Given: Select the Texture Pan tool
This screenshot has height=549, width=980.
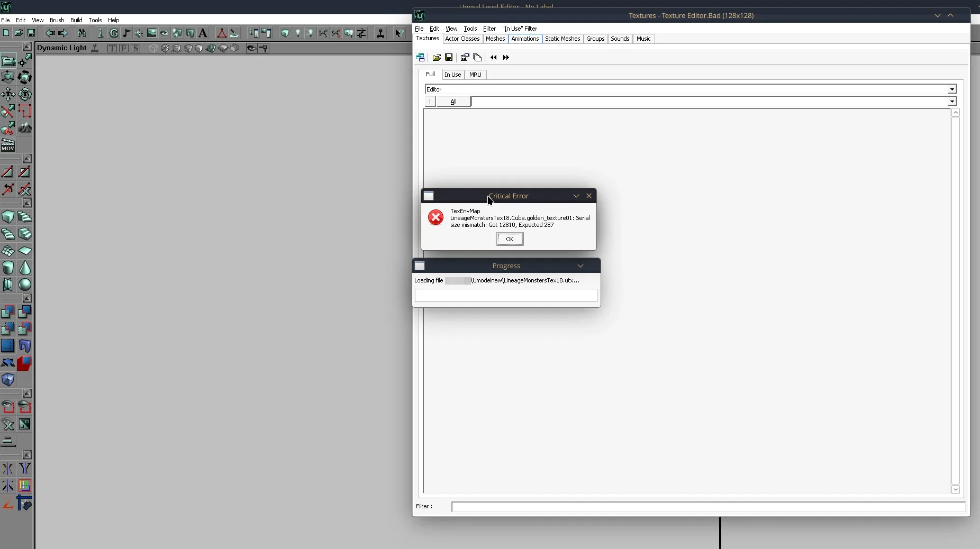Looking at the screenshot, I should 8,95.
